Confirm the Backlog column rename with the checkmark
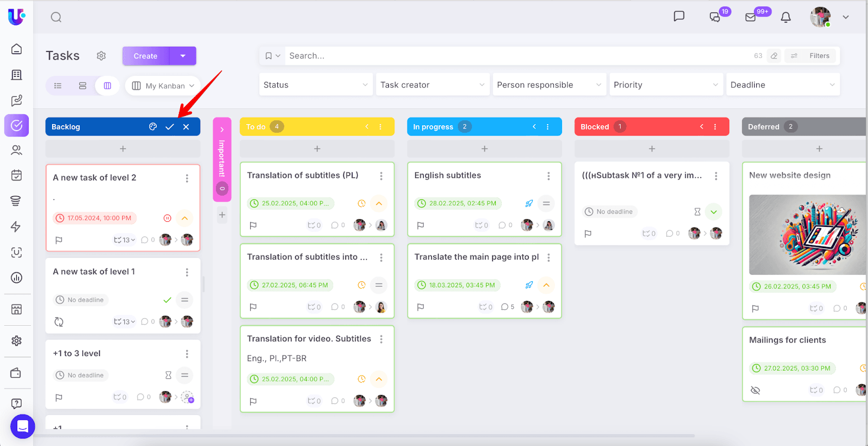This screenshot has width=868, height=446. coord(170,127)
